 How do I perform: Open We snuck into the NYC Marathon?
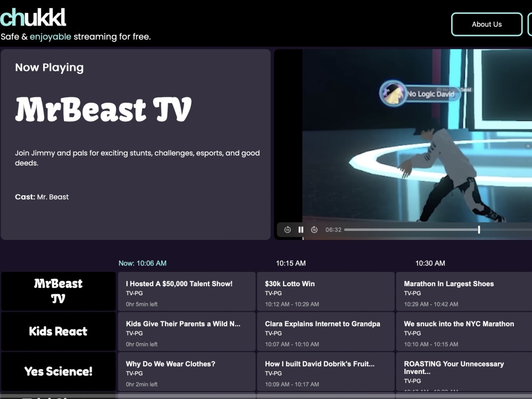pos(464,331)
